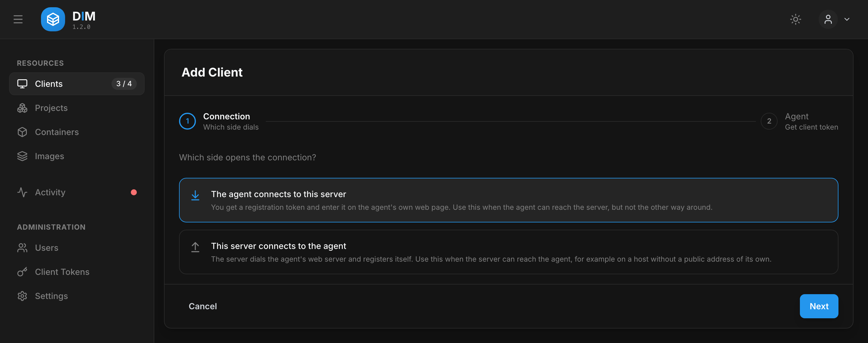
Task: Cancel adding the client
Action: coord(203,306)
